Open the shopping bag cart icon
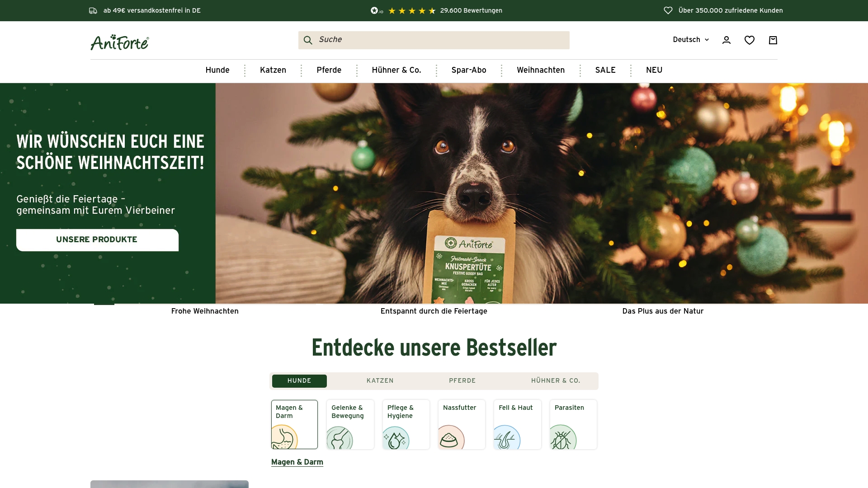 773,40
